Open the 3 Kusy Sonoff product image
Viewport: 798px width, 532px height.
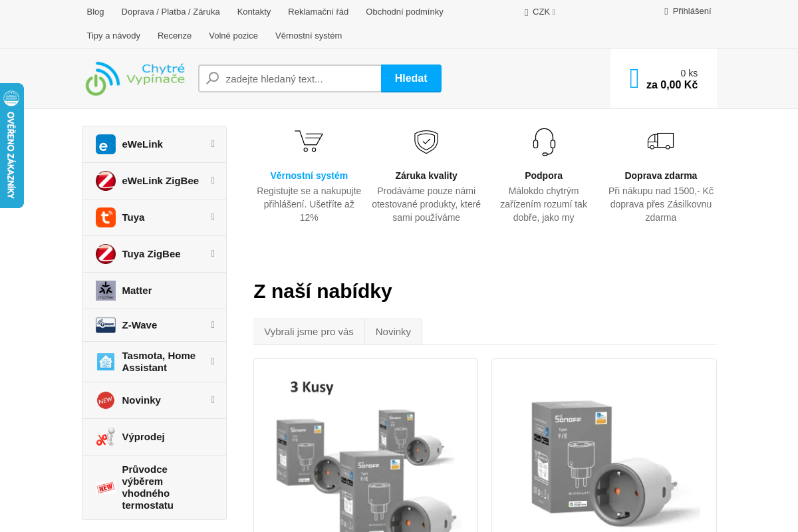(x=365, y=452)
